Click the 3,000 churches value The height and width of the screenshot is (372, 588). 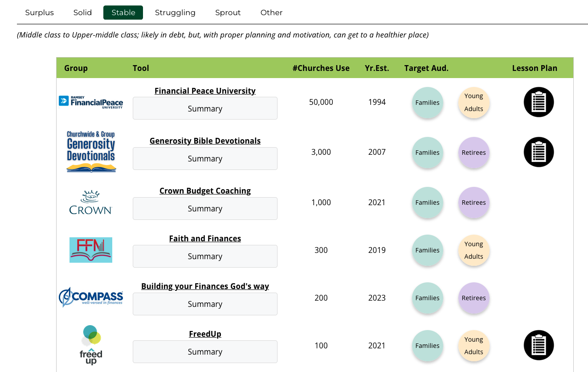pyautogui.click(x=321, y=152)
